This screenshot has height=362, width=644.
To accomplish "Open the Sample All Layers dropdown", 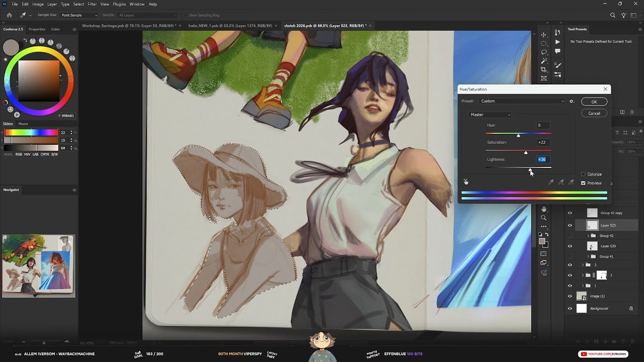I will tap(147, 15).
